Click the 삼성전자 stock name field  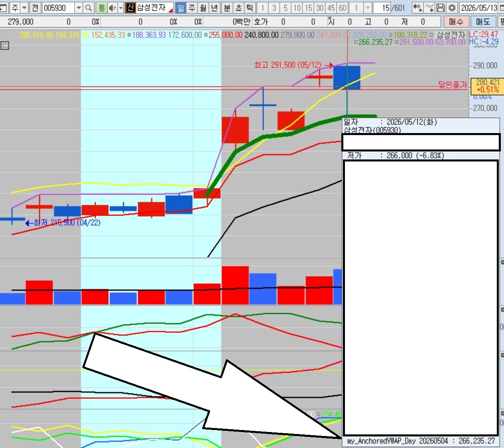(x=154, y=8)
